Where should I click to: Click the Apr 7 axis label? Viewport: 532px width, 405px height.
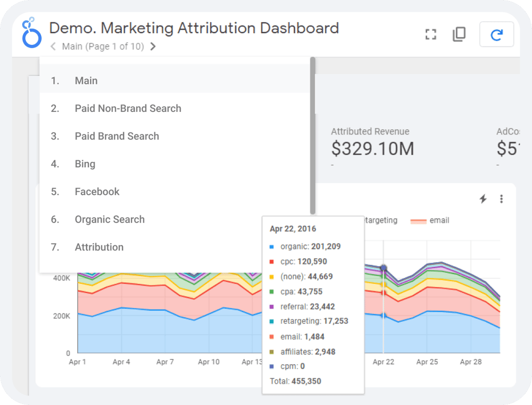click(165, 362)
